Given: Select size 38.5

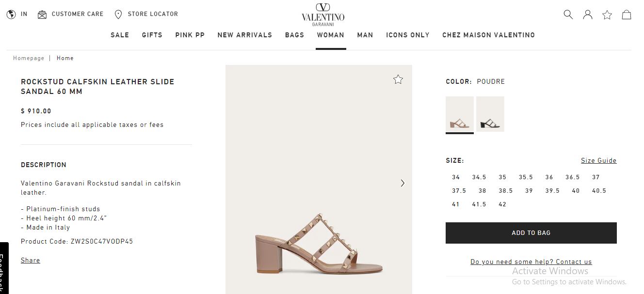Looking at the screenshot, I should [x=505, y=191].
